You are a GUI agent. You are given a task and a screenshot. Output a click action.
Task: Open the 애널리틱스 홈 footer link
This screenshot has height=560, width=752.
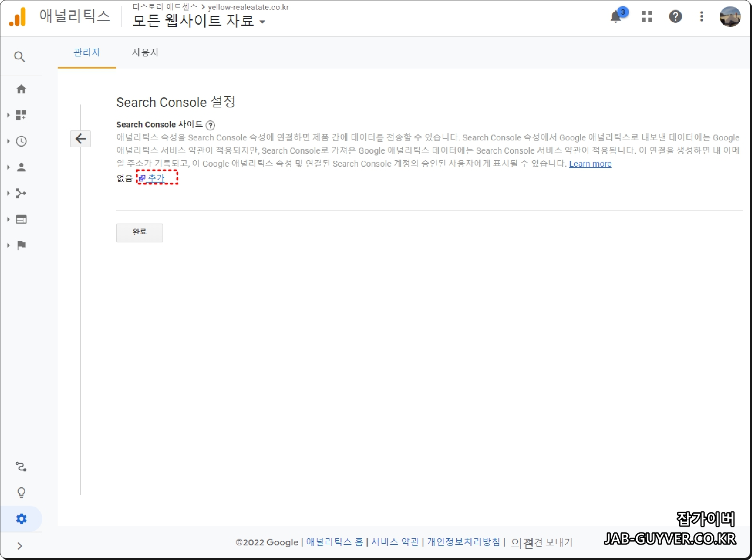[335, 542]
